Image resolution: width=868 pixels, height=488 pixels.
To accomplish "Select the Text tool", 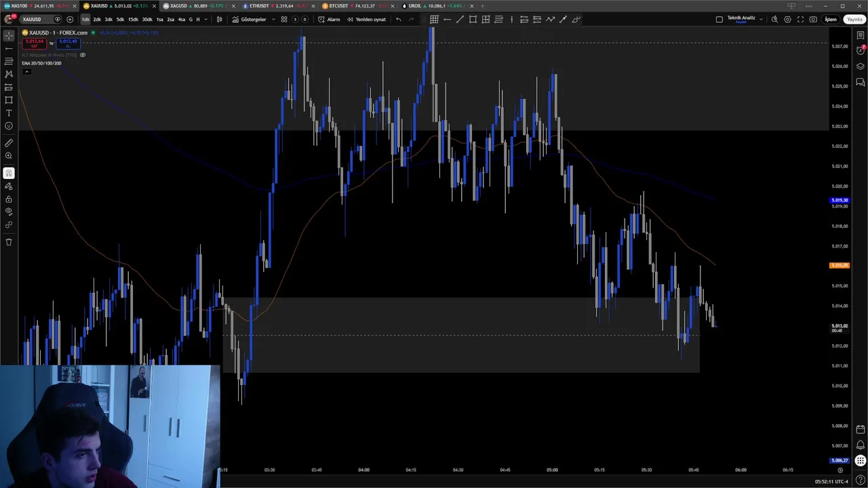I will click(x=9, y=113).
